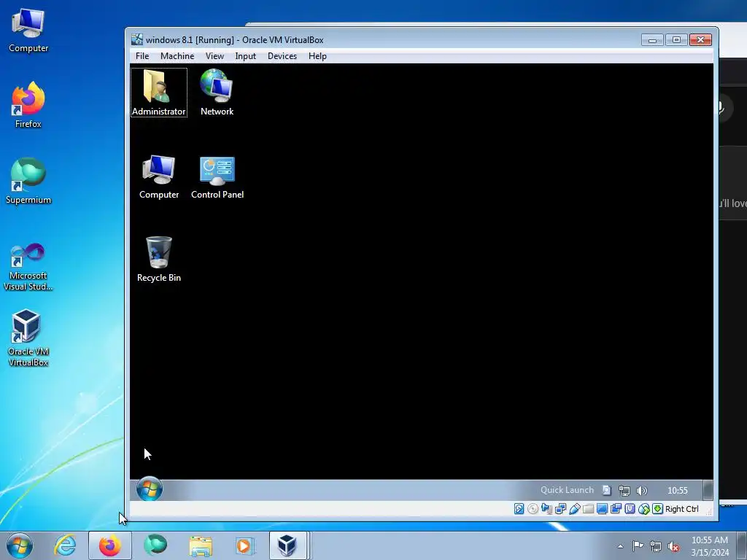Click the display indicator in VirtualBox status bar
This screenshot has height=560, width=747.
pyautogui.click(x=602, y=508)
